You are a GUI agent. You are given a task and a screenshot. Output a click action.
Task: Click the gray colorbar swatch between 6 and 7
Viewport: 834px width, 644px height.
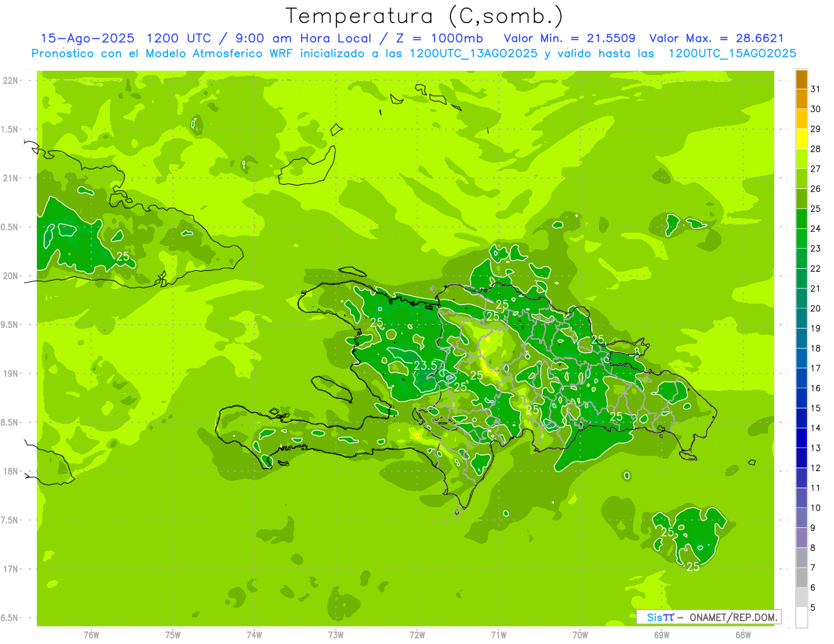point(801,577)
